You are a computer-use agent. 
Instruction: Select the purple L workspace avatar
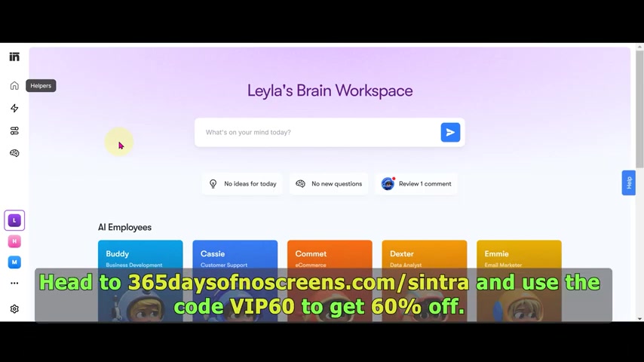14,220
